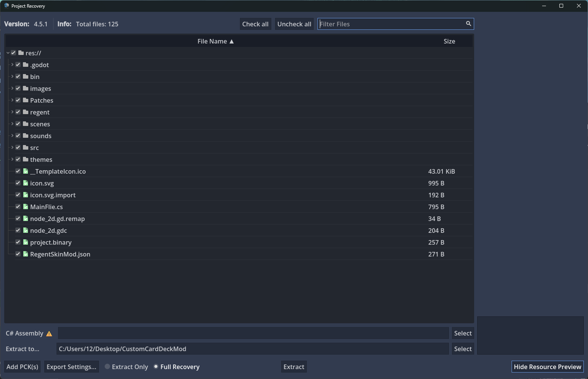Viewport: 588px width, 379px height.
Task: Collapse the res:// root tree node
Action: [x=8, y=53]
